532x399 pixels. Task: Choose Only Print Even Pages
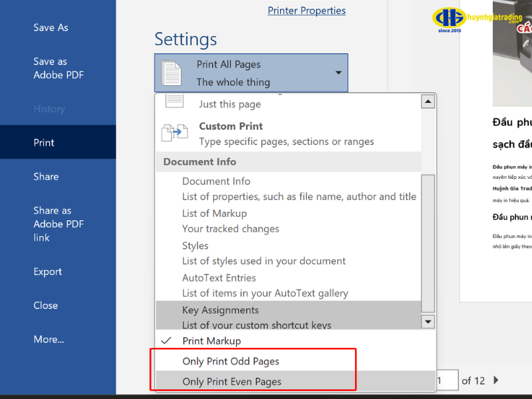[x=231, y=382]
